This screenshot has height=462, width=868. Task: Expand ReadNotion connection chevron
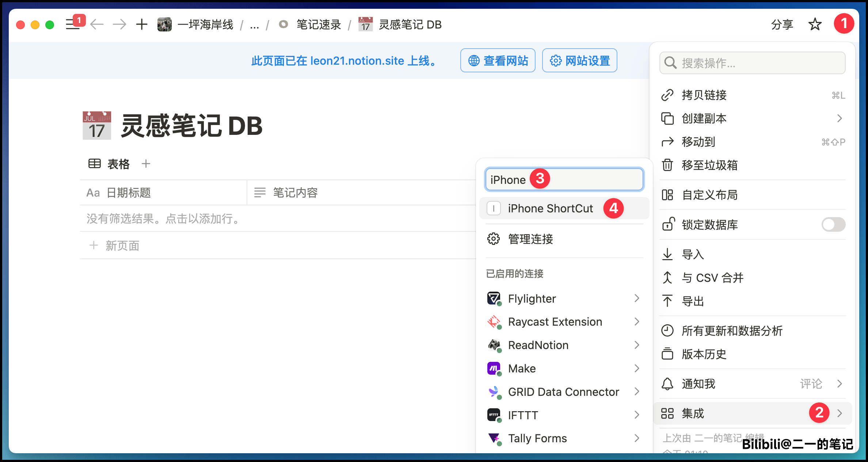[x=637, y=345]
